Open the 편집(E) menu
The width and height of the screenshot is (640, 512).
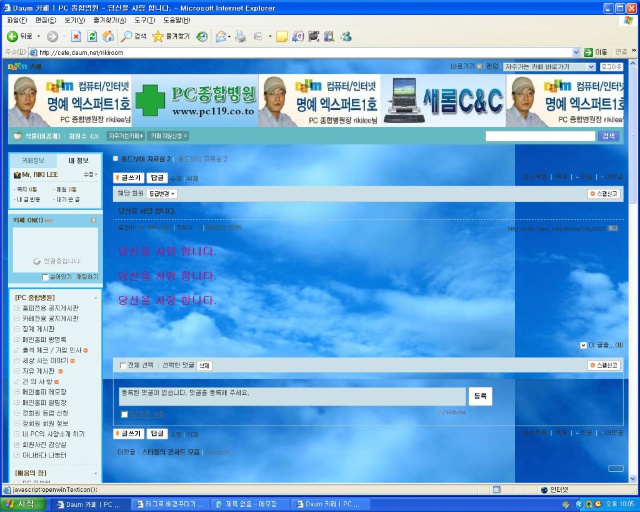coord(45,20)
